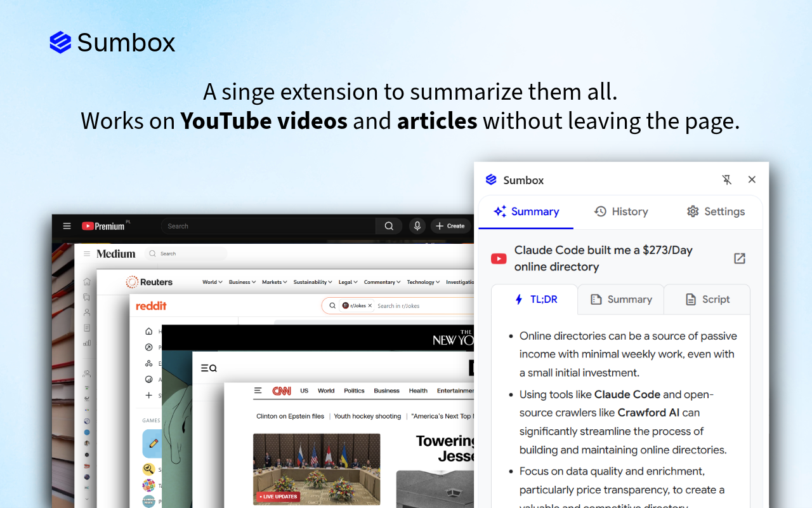Image resolution: width=812 pixels, height=508 pixels.
Task: Click the YouTube Create button
Action: pyautogui.click(x=450, y=226)
